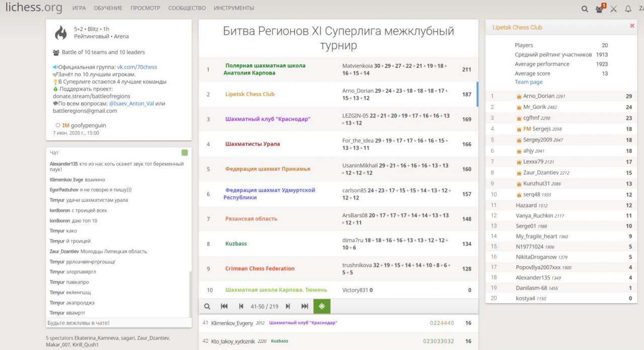Jump to first page of standings
This screenshot has width=644, height=350.
(x=224, y=306)
